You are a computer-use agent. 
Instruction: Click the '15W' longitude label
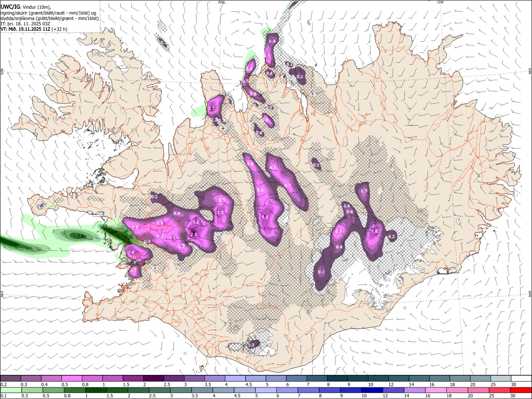click(440, 2)
